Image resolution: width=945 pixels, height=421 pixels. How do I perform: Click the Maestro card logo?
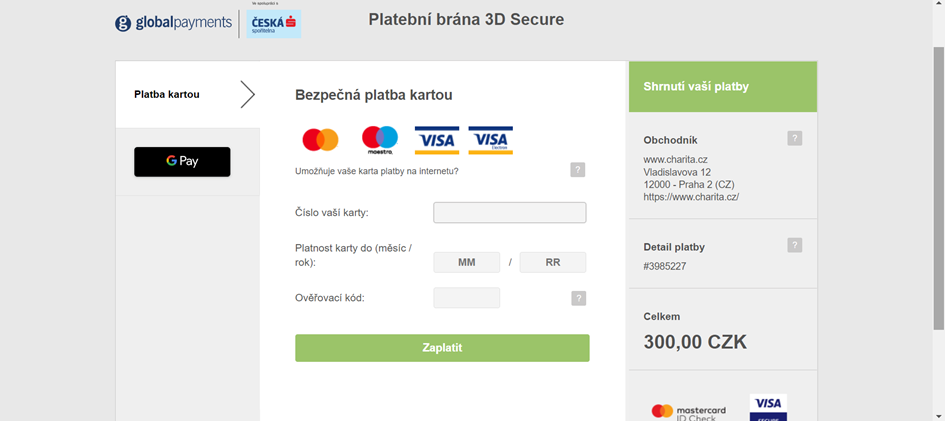[x=379, y=140]
